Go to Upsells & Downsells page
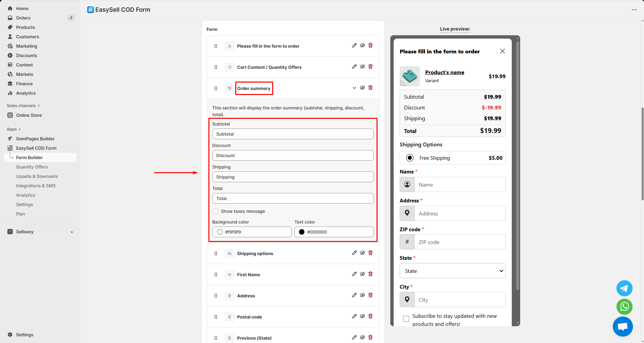Image resolution: width=644 pixels, height=343 pixels. pos(37,176)
